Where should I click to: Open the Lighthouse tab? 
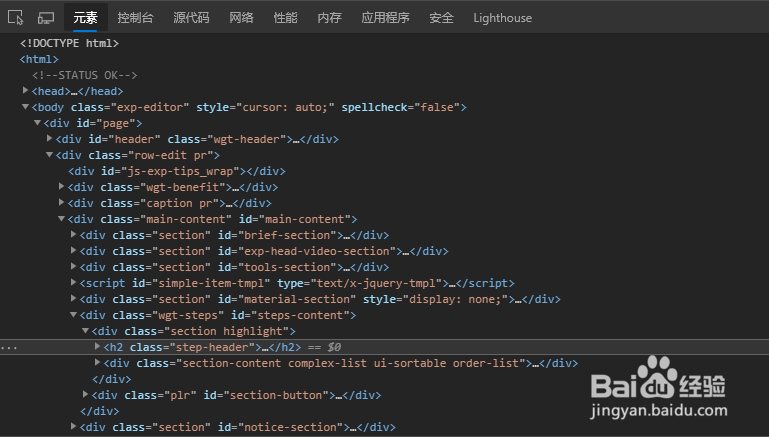click(x=503, y=18)
